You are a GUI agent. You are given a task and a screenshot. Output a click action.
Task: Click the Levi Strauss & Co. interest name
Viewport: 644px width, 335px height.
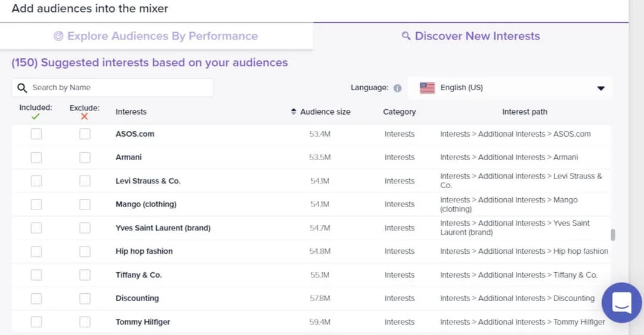[x=148, y=181]
